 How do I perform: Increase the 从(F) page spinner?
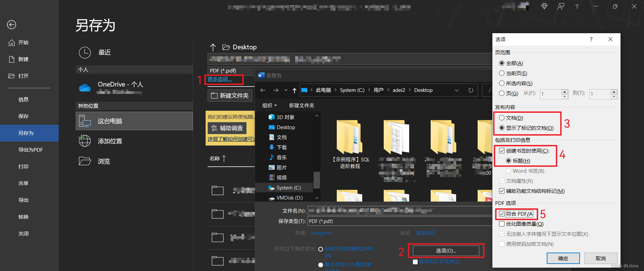(565, 92)
